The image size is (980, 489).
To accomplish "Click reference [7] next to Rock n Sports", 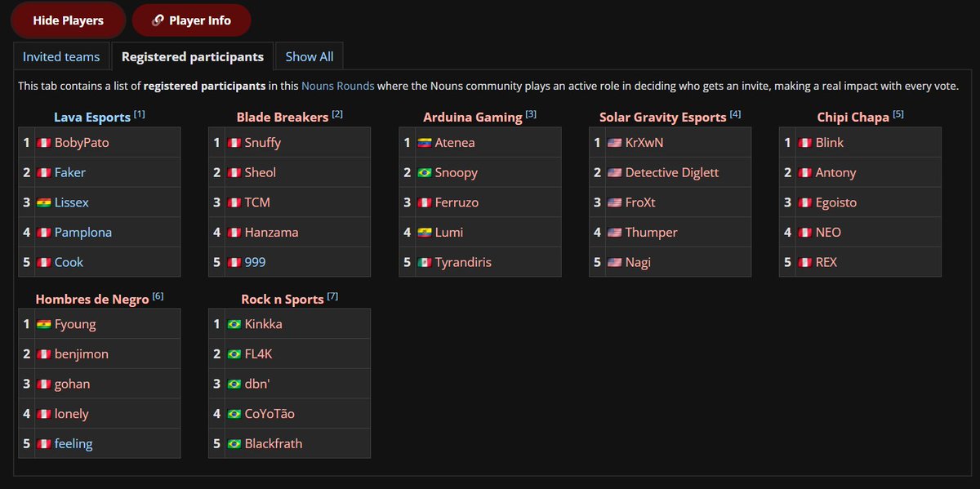I will (x=333, y=296).
